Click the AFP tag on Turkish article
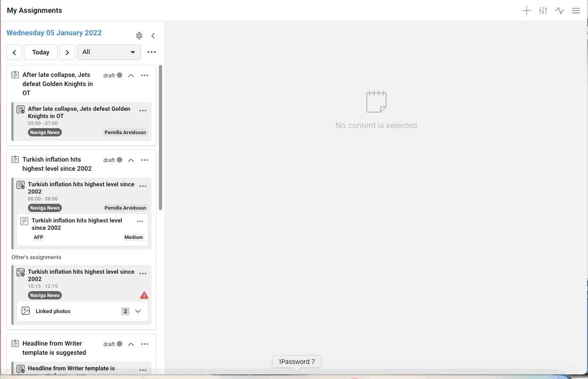This screenshot has height=379, width=588. [x=38, y=237]
